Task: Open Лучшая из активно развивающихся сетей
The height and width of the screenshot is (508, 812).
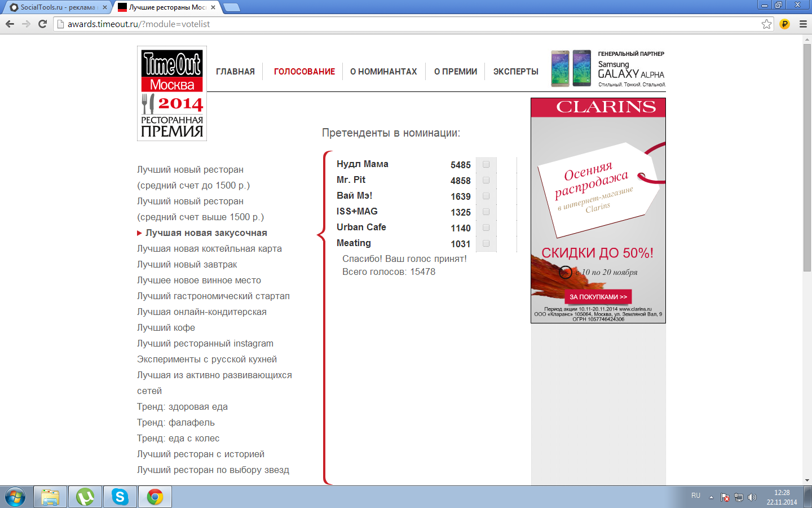Action: (214, 383)
